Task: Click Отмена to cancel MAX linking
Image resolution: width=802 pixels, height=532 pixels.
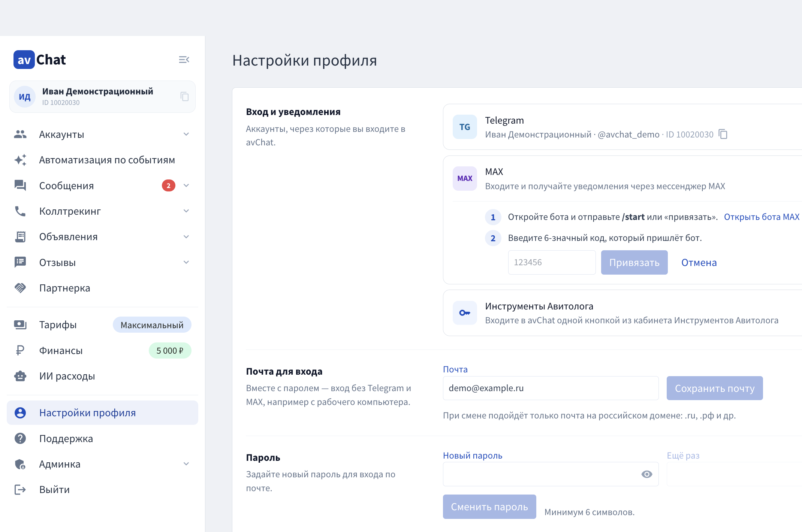Action: [699, 262]
